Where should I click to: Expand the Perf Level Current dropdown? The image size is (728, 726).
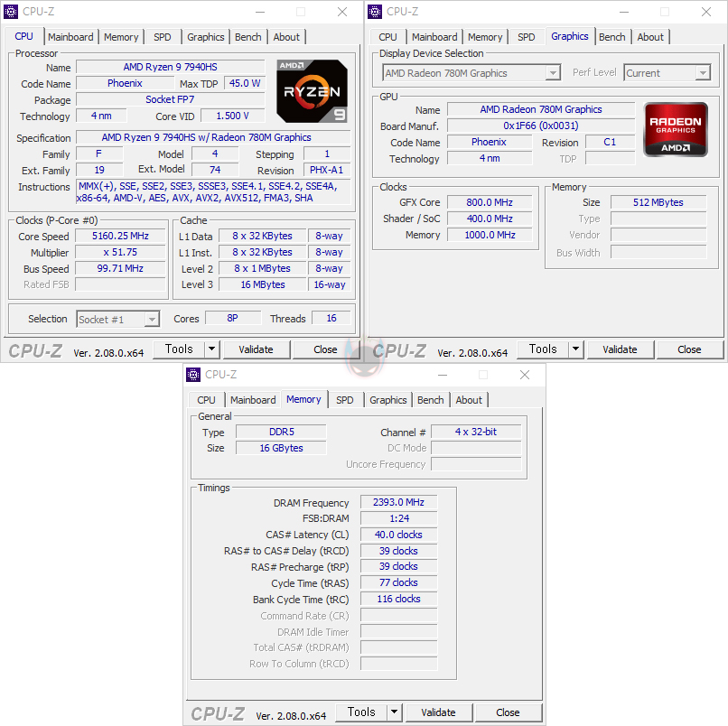(703, 73)
